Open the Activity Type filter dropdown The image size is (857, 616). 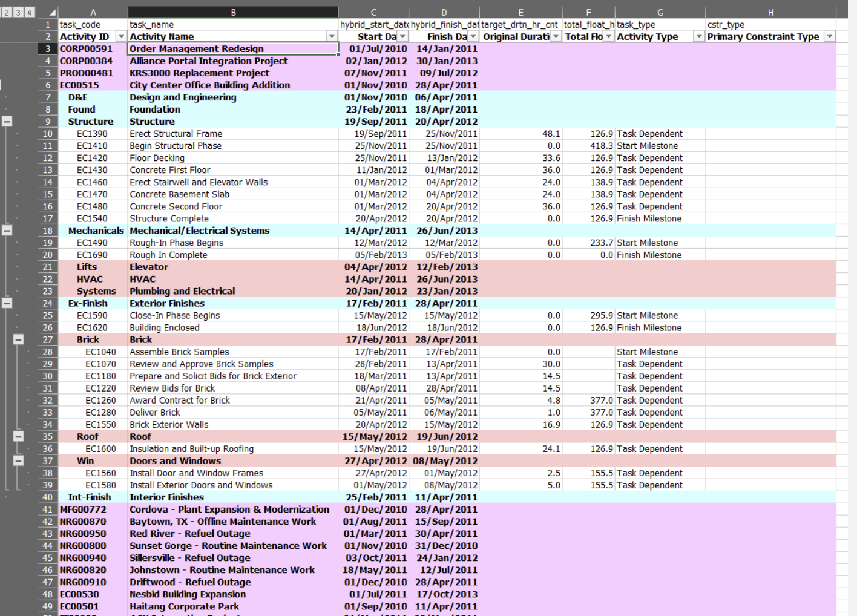pyautogui.click(x=699, y=37)
